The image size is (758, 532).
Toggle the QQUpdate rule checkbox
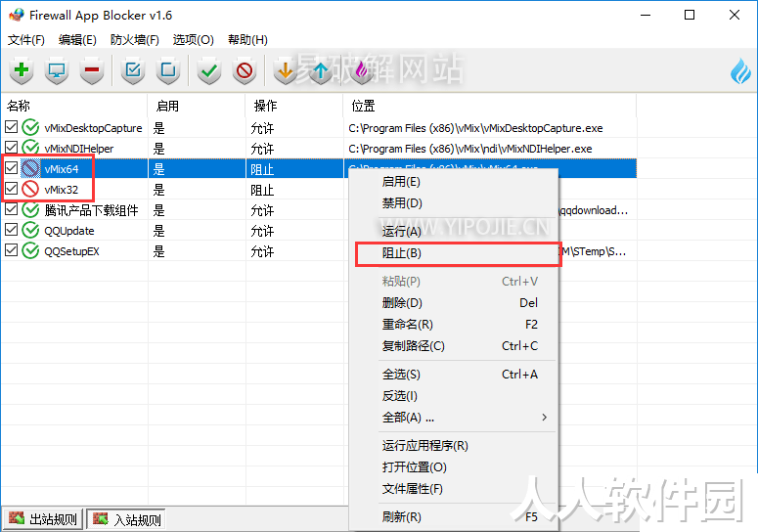click(x=11, y=230)
